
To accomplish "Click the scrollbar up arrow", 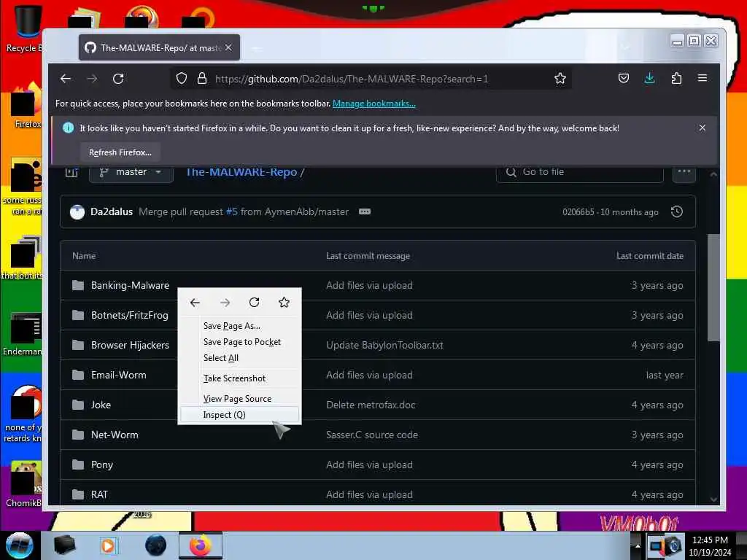I will pos(713,175).
